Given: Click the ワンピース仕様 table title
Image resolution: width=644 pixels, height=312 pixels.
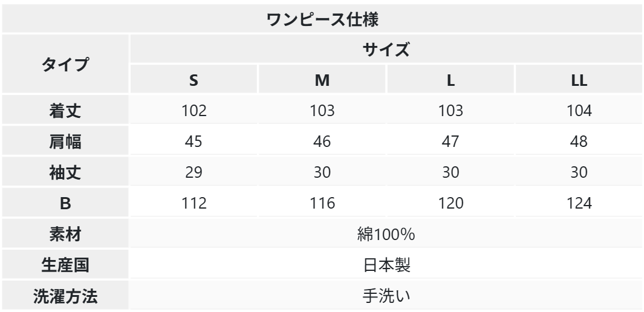Looking at the screenshot, I should pyautogui.click(x=322, y=19).
